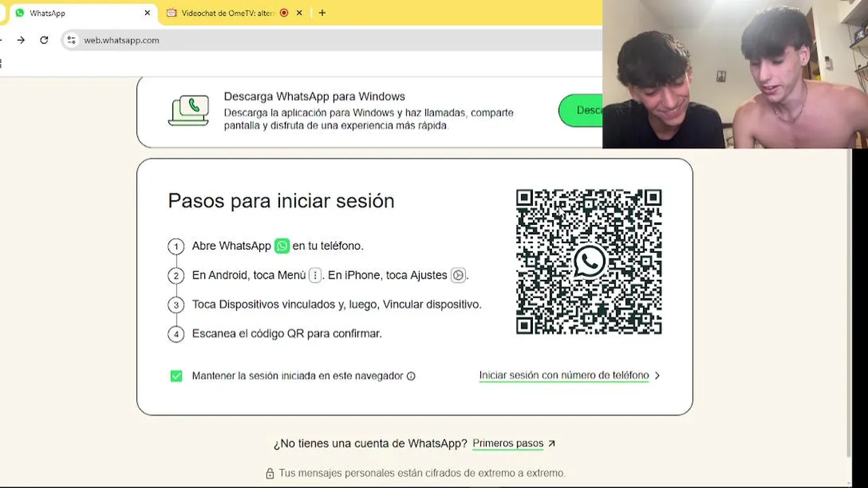Click the WhatsApp QR code

pos(589,262)
